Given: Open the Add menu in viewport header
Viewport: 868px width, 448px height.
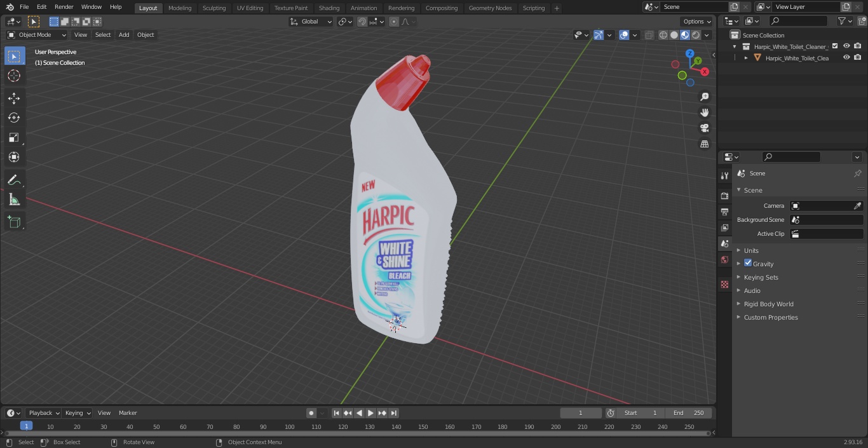Looking at the screenshot, I should pos(124,35).
